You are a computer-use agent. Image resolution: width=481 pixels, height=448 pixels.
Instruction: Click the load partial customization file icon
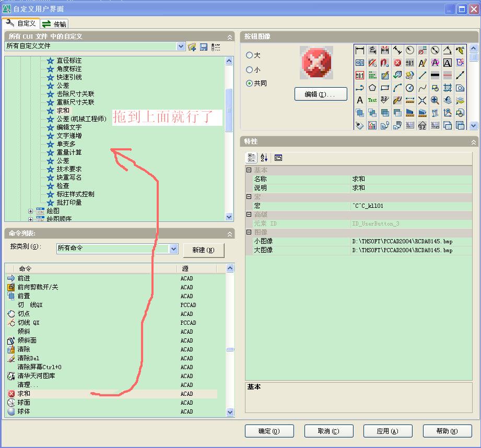click(192, 47)
